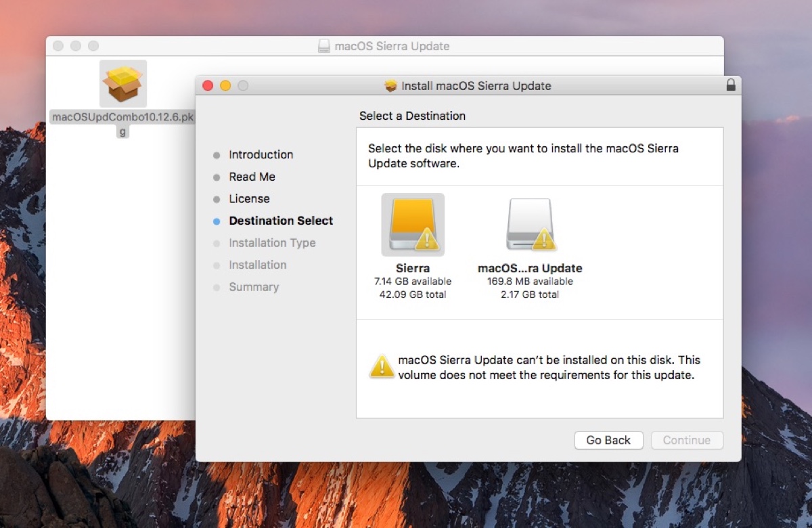Click the disk icon in macOS Sierra Update window title

pos(325,46)
